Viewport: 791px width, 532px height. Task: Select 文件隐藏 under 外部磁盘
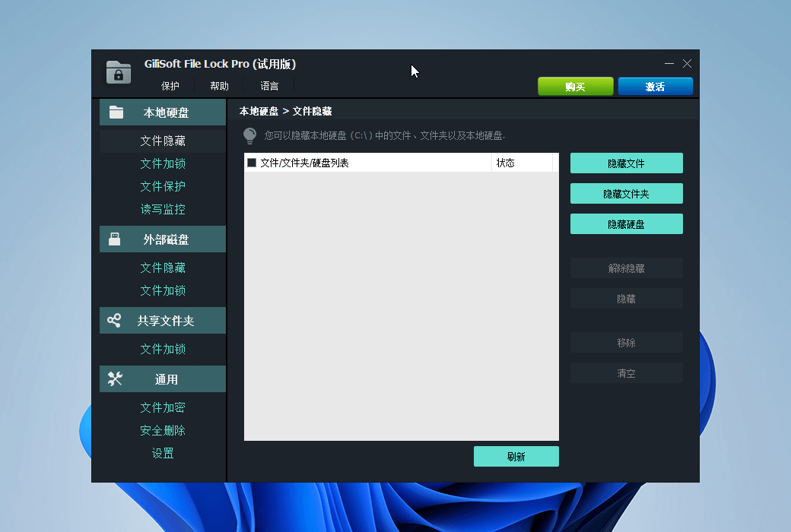[163, 268]
